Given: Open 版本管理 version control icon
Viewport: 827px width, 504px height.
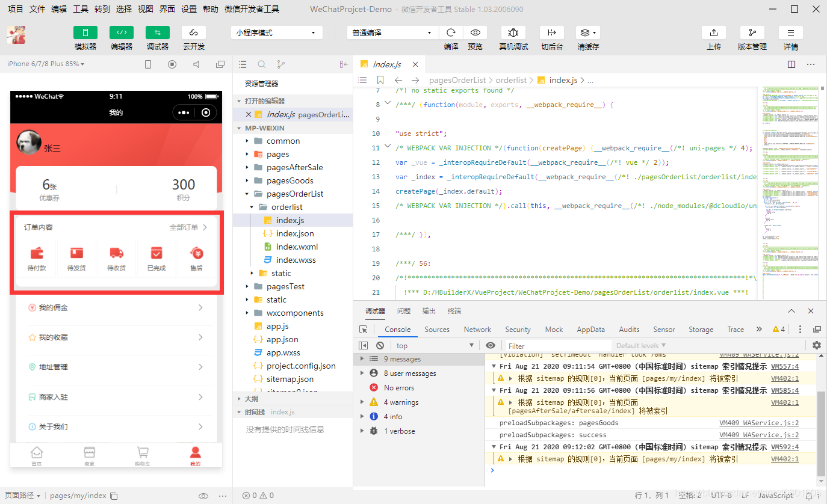Looking at the screenshot, I should tap(752, 32).
